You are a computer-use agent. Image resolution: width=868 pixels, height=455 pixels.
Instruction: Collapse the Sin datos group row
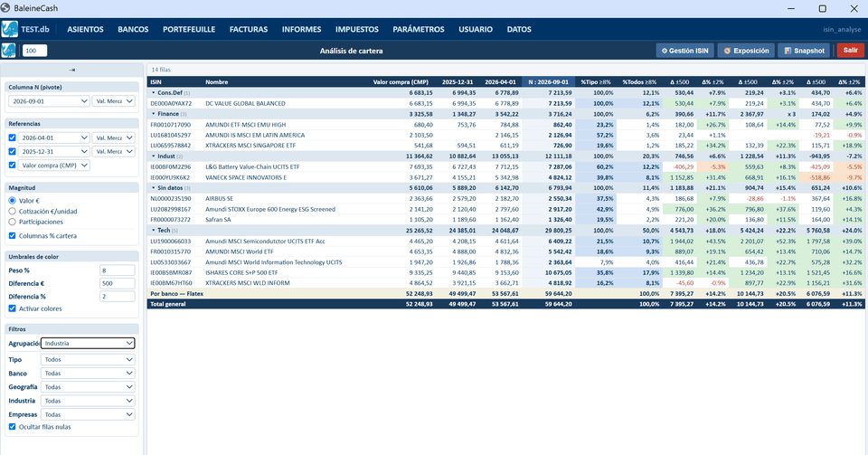click(153, 188)
